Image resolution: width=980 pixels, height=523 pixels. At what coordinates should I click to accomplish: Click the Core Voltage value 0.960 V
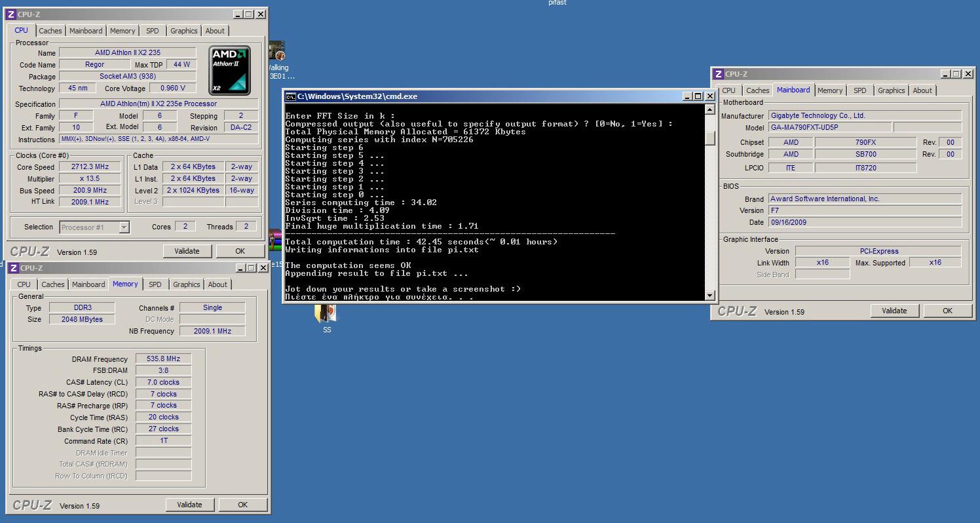click(173, 88)
